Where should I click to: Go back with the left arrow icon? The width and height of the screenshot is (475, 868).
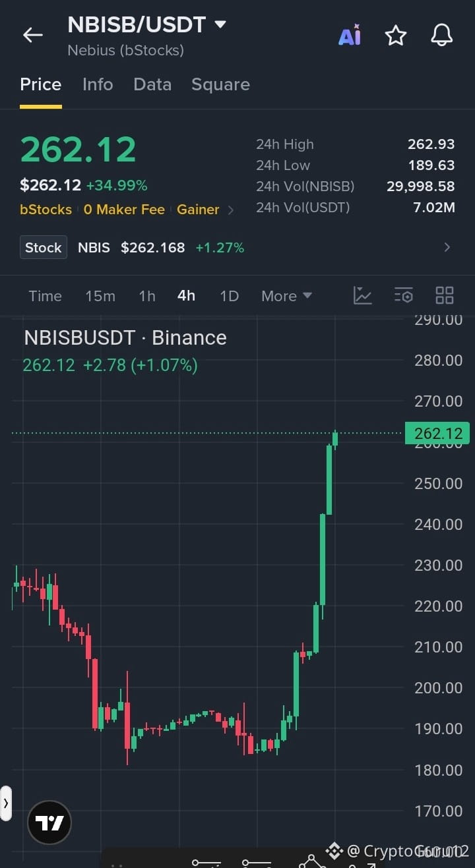tap(32, 35)
